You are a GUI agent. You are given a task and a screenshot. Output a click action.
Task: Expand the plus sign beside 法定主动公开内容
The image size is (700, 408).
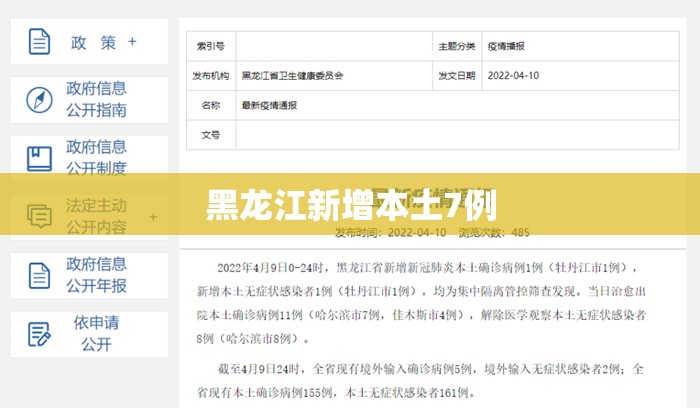coord(153,217)
